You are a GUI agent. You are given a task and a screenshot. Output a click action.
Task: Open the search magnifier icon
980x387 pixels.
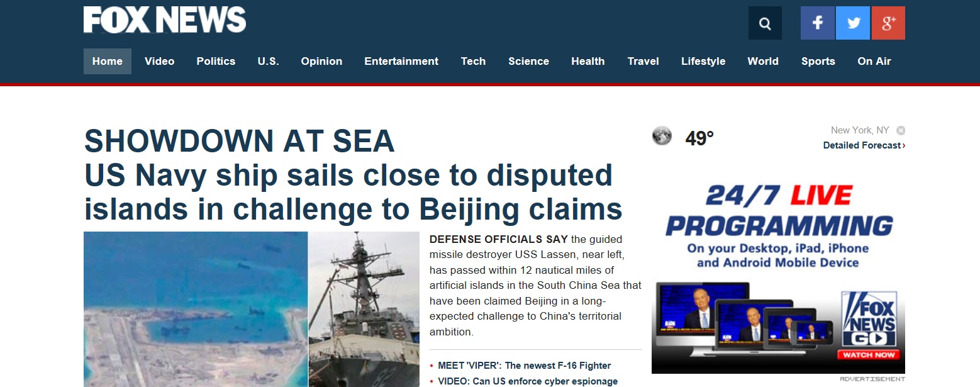pos(765,23)
